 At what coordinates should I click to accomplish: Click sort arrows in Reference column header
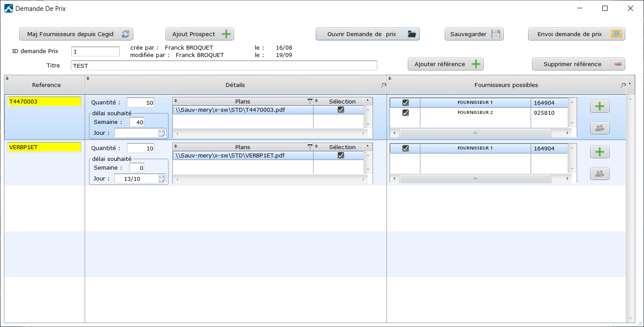coord(7,78)
